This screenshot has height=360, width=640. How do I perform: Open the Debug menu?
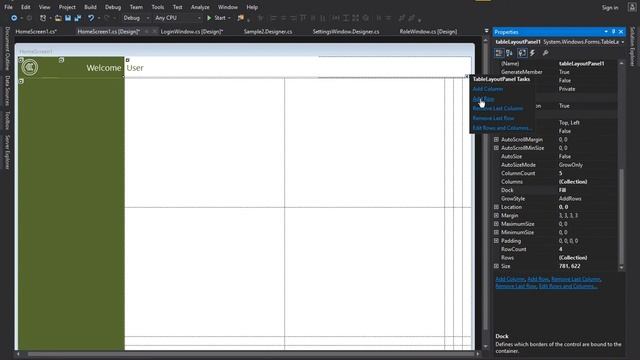113,7
